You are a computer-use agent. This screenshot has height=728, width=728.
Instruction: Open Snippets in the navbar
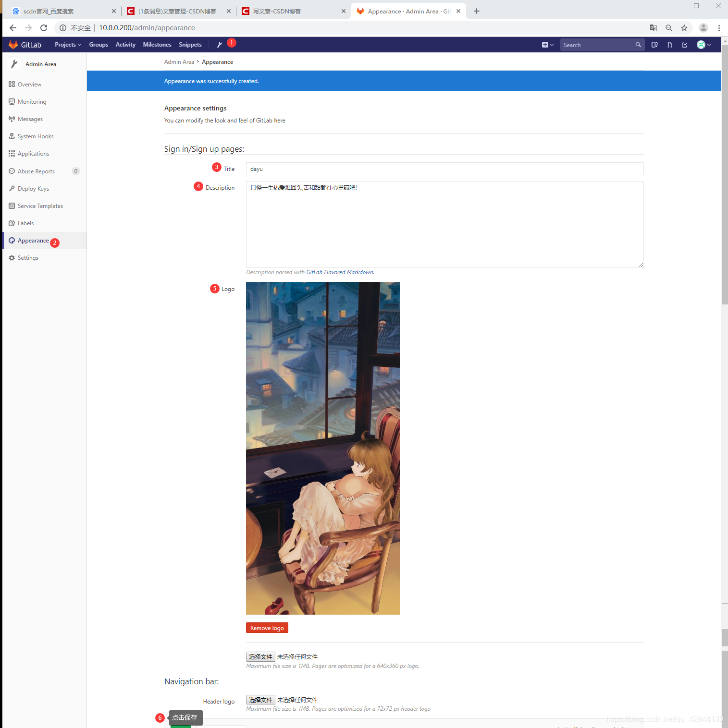tap(190, 45)
